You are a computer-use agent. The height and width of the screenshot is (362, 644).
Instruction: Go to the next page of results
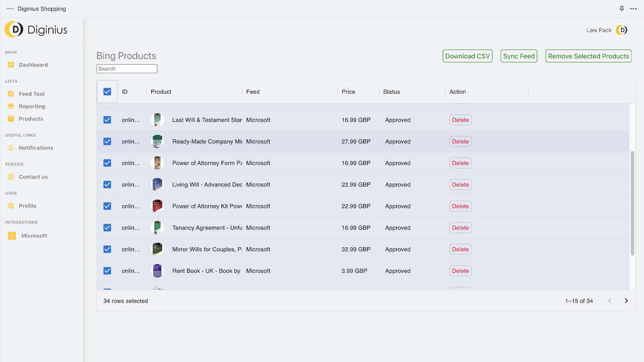626,300
